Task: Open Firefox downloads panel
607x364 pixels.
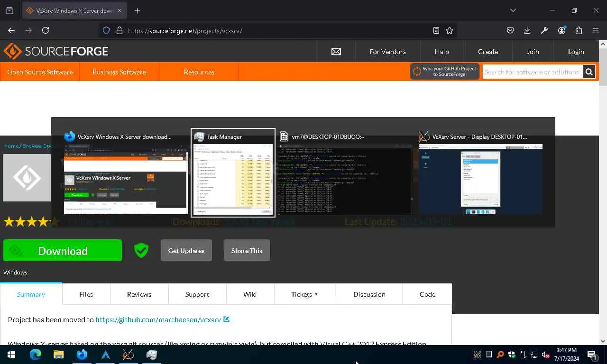Action: point(527,30)
